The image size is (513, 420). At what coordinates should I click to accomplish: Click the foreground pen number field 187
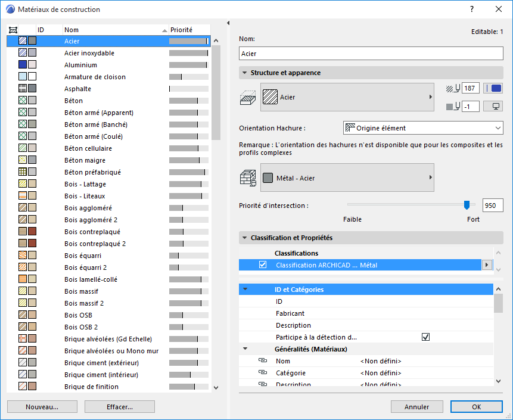click(x=471, y=88)
